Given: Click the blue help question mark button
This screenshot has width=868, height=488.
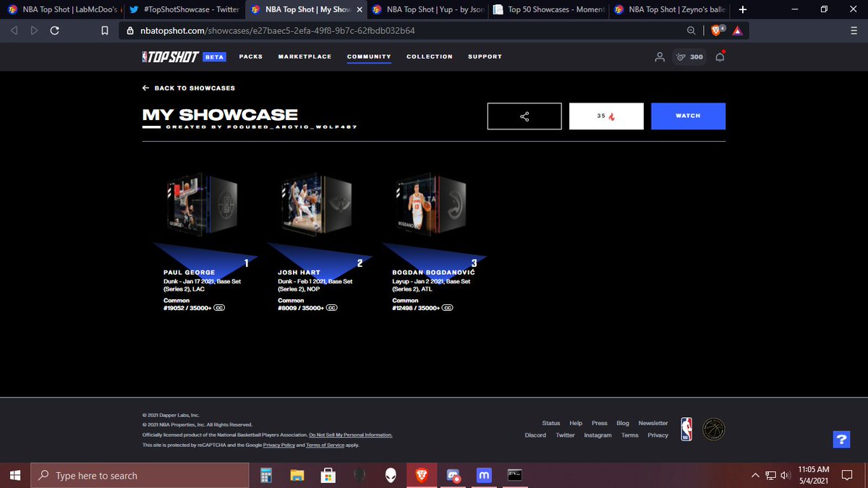Looking at the screenshot, I should (841, 440).
